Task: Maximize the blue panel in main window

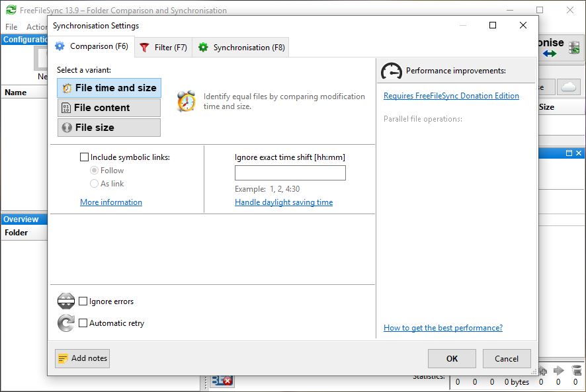Action: 569,153
